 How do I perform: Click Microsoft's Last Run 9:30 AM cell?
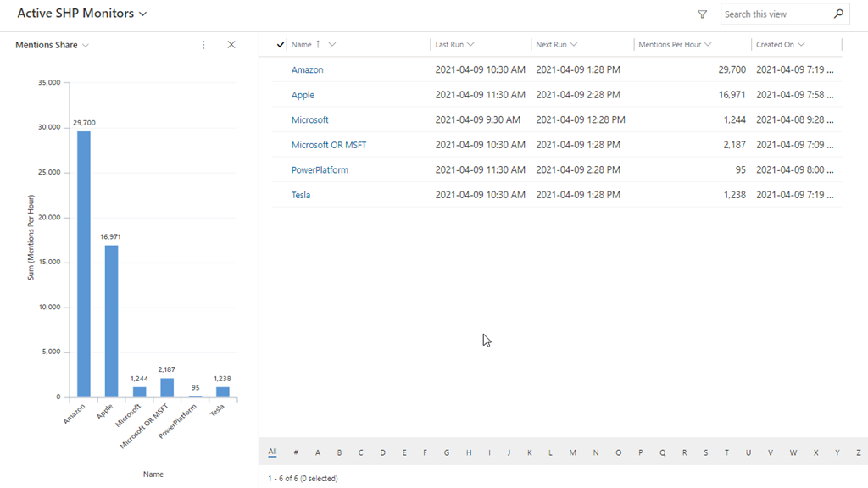pyautogui.click(x=477, y=119)
